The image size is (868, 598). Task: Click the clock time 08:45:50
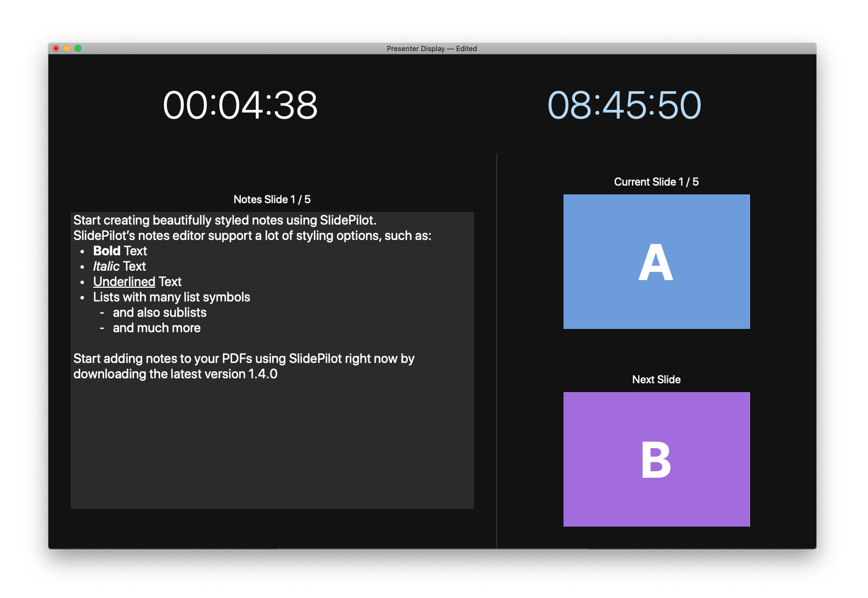pyautogui.click(x=624, y=105)
